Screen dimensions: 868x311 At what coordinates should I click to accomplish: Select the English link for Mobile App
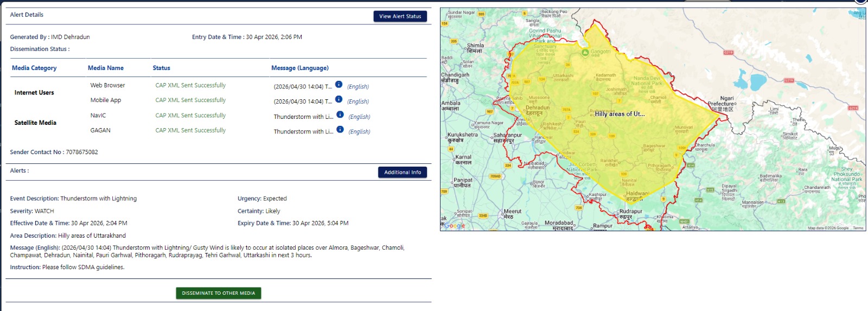tap(358, 101)
